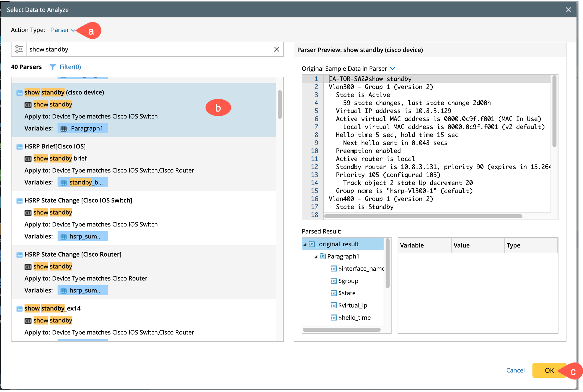Click the parser list vertical scrollbar
Image resolution: width=583 pixels, height=392 pixels.
(279, 104)
